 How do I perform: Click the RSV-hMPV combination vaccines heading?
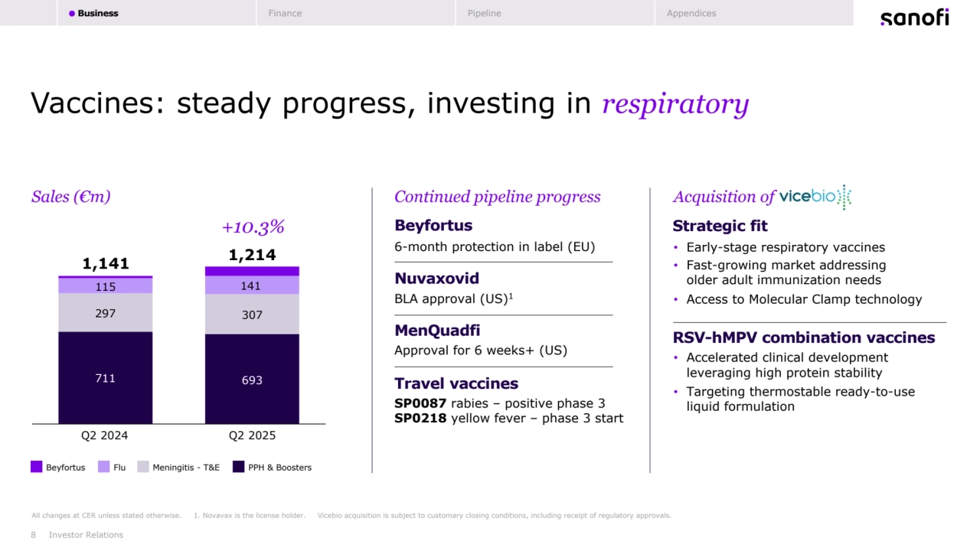click(x=804, y=337)
